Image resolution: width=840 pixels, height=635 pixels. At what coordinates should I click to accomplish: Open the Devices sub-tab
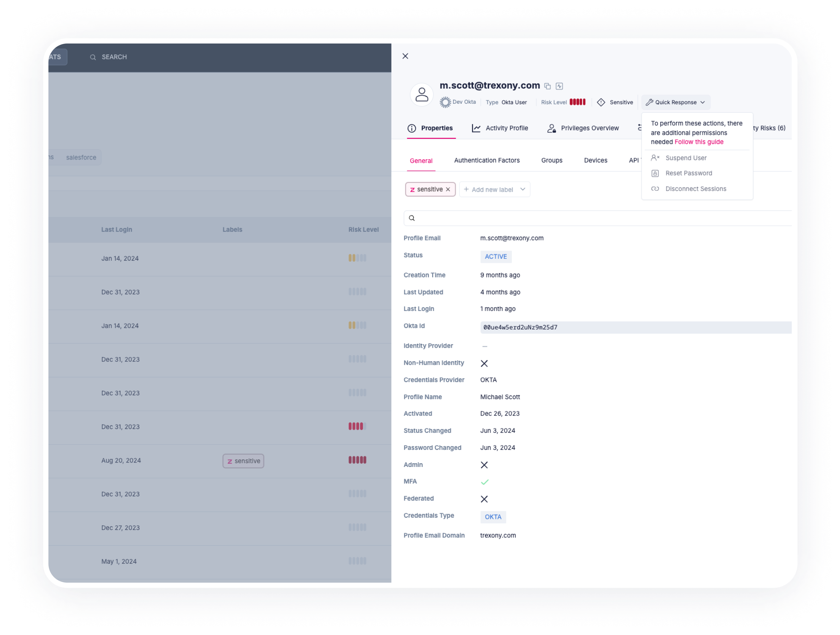pyautogui.click(x=596, y=160)
